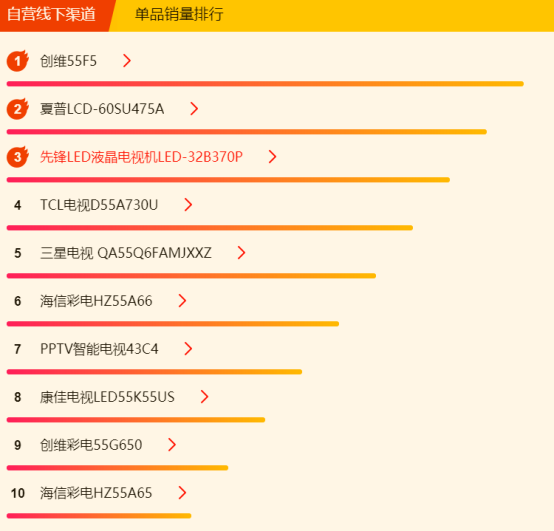Image resolution: width=554 pixels, height=531 pixels.
Task: Expand the arrow beside 先锋LED液晶电视机LED-32B370P
Action: (x=272, y=157)
